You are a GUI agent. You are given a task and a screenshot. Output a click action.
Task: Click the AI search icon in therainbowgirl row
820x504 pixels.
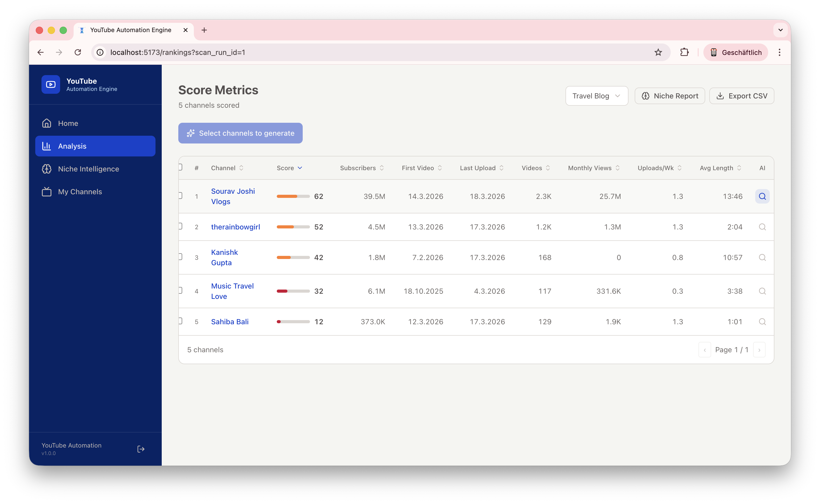tap(762, 227)
